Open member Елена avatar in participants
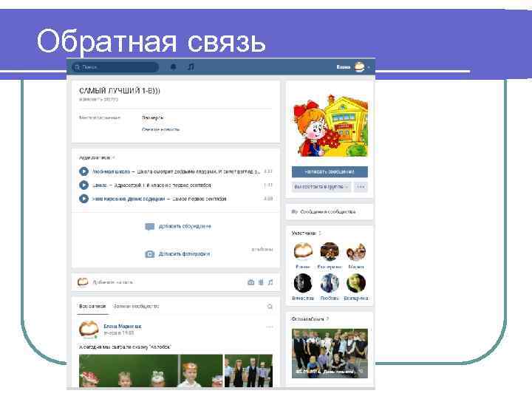The image size is (532, 399). click(x=303, y=252)
